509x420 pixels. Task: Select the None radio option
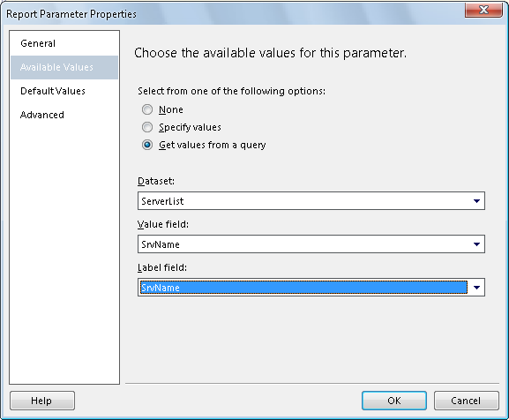tap(147, 109)
